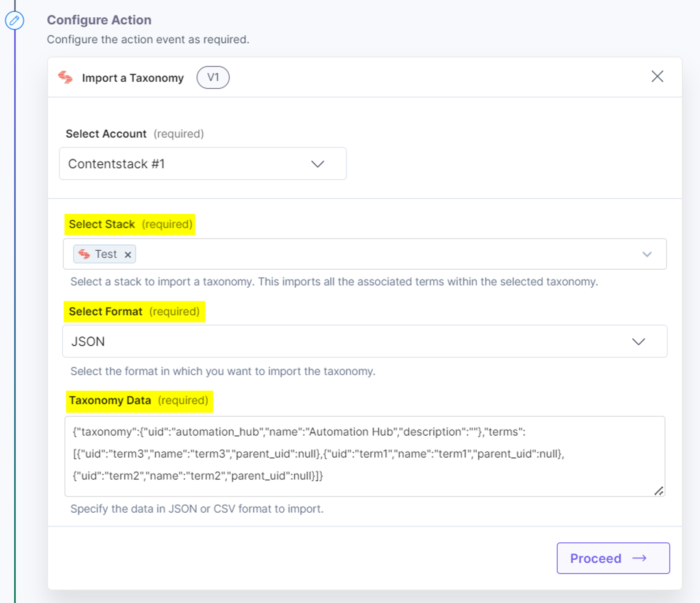Click 'Configure the action event as required' text
The image size is (700, 603).
(x=148, y=40)
